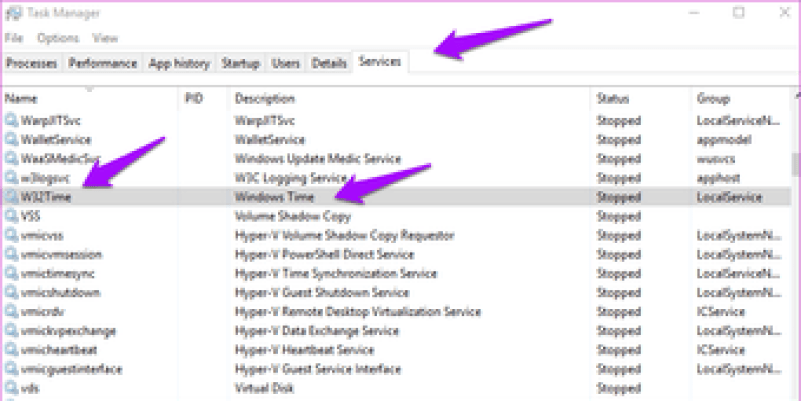Open the Options menu
This screenshot has width=801, height=401.
click(x=58, y=38)
